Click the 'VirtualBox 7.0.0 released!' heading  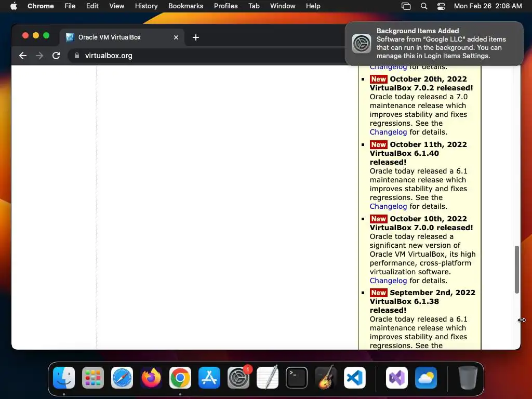[421, 228]
